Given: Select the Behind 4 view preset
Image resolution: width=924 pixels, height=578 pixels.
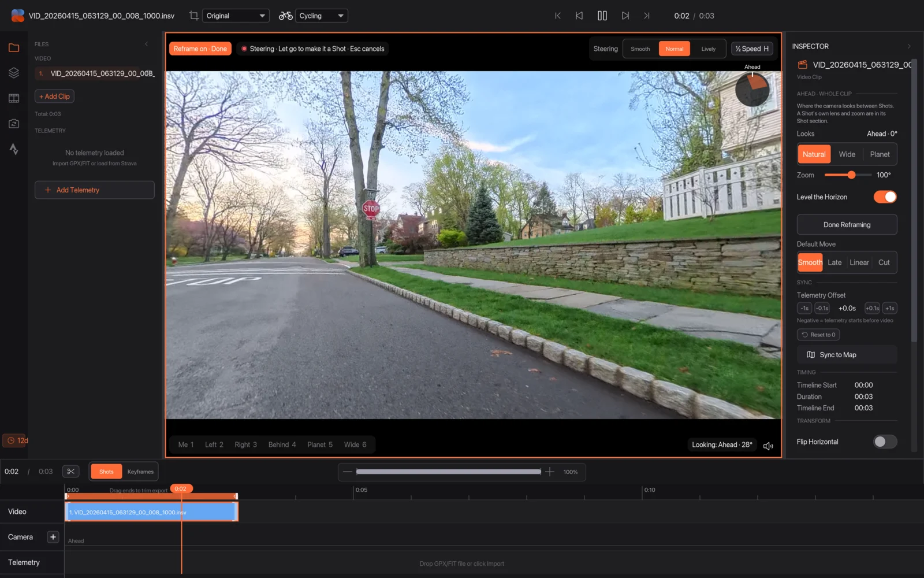Looking at the screenshot, I should click(x=282, y=444).
